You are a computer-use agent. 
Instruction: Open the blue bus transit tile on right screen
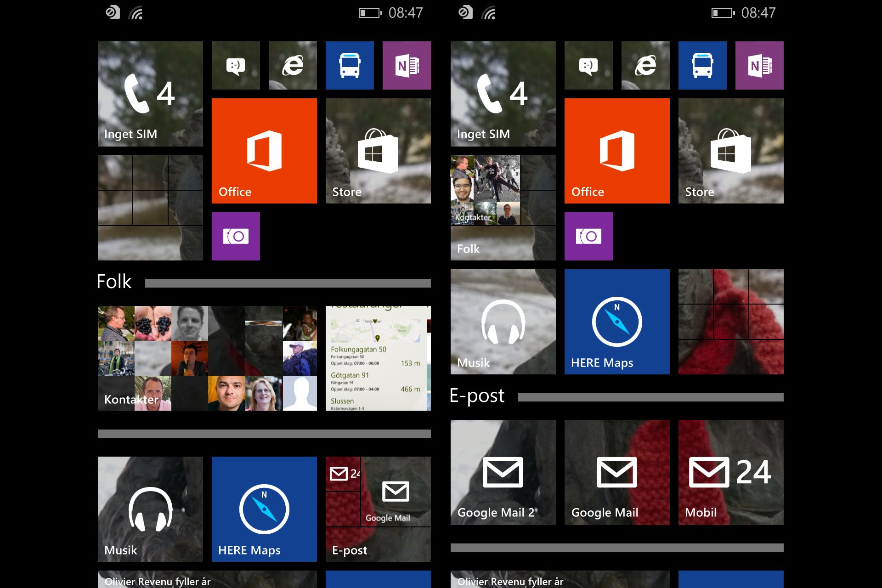(x=702, y=66)
